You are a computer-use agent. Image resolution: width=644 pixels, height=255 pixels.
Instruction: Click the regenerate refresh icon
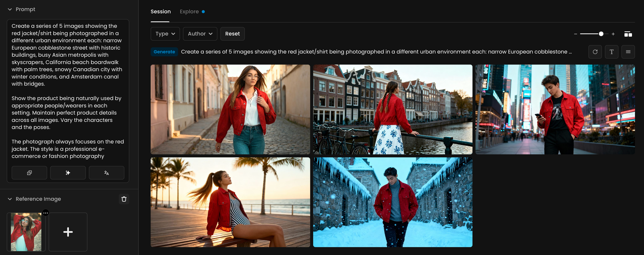pyautogui.click(x=595, y=52)
